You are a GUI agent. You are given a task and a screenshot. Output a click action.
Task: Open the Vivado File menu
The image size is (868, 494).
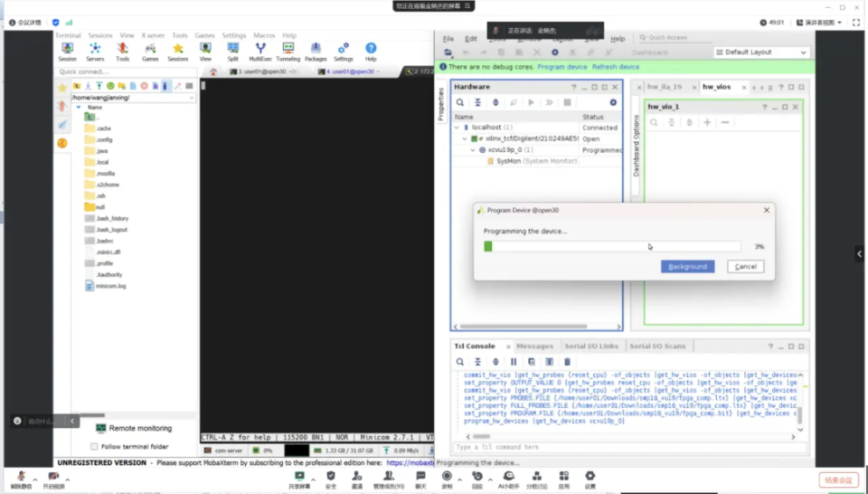(448, 39)
